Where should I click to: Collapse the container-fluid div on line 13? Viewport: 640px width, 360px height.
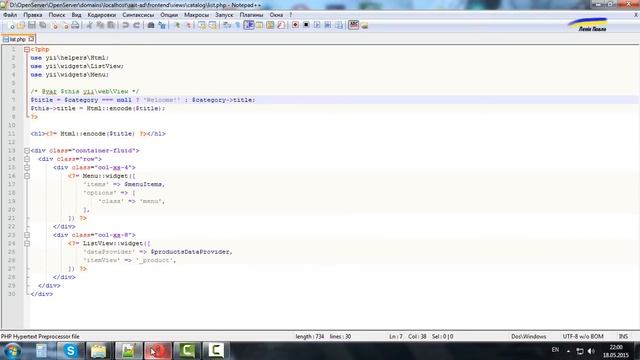27,151
